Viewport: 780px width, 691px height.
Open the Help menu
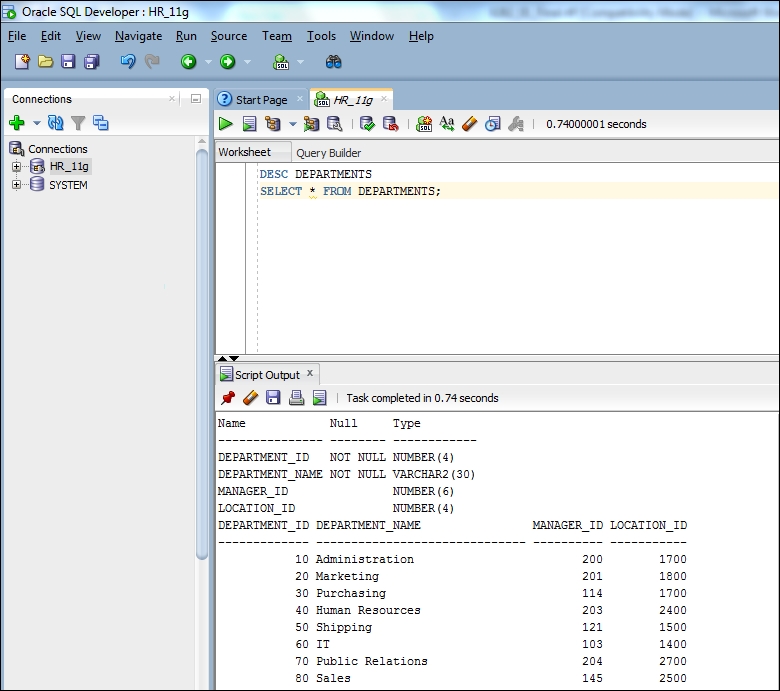pos(421,36)
